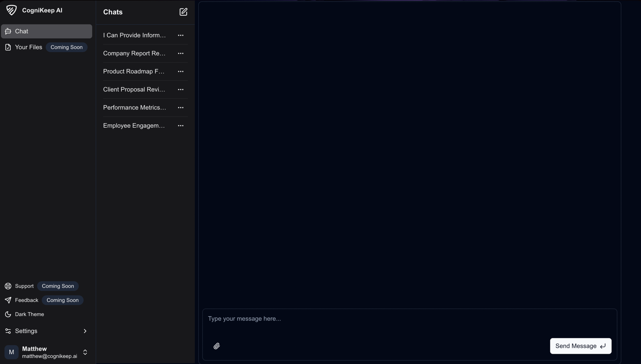Open options for 'Product Roadmap F…' chat
641x364 pixels.
coord(181,71)
